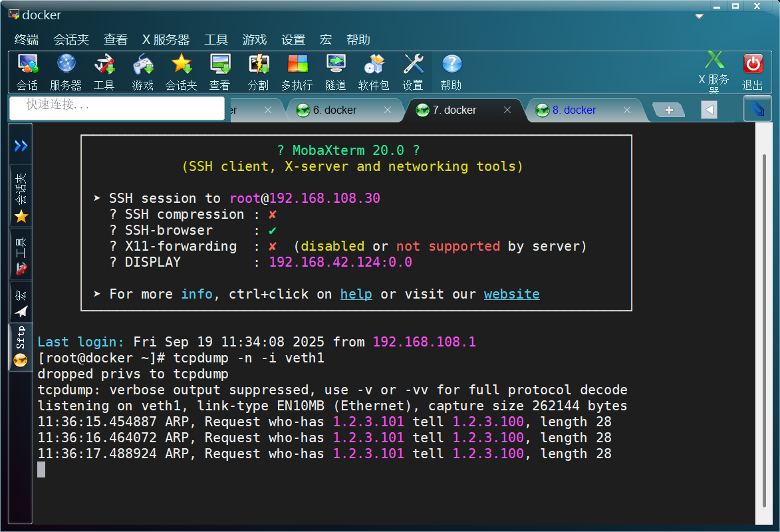Click the 服务器 (Servers) toolbar icon
The width and height of the screenshot is (780, 532).
tap(66, 72)
